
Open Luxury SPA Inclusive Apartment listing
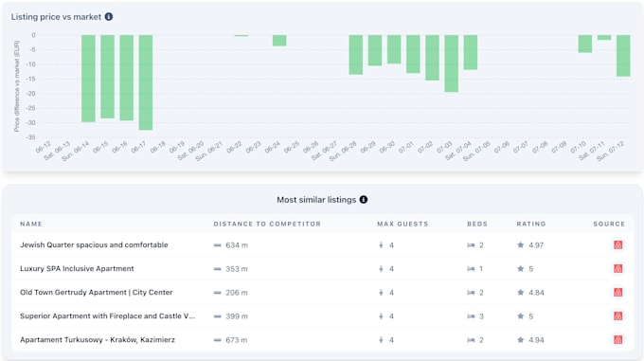click(77, 268)
